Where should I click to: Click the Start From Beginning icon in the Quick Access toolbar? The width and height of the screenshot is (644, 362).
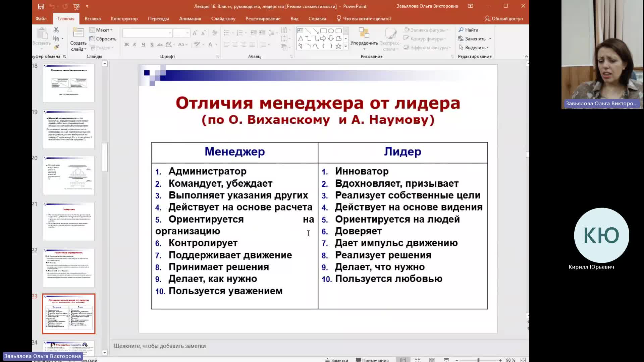pos(76,6)
